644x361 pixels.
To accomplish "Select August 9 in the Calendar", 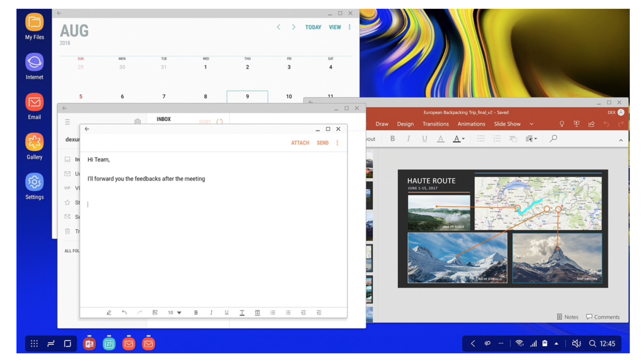I will tap(247, 97).
